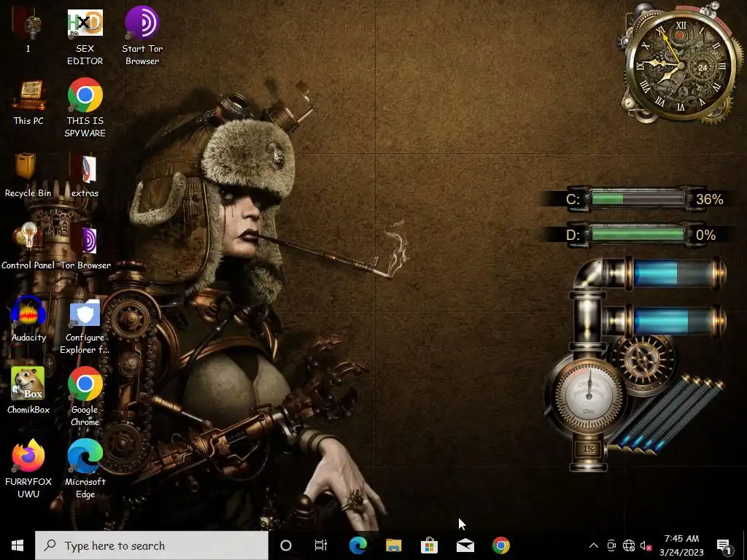This screenshot has width=747, height=560.
Task: Open File Explorer from the taskbar
Action: pyautogui.click(x=393, y=545)
